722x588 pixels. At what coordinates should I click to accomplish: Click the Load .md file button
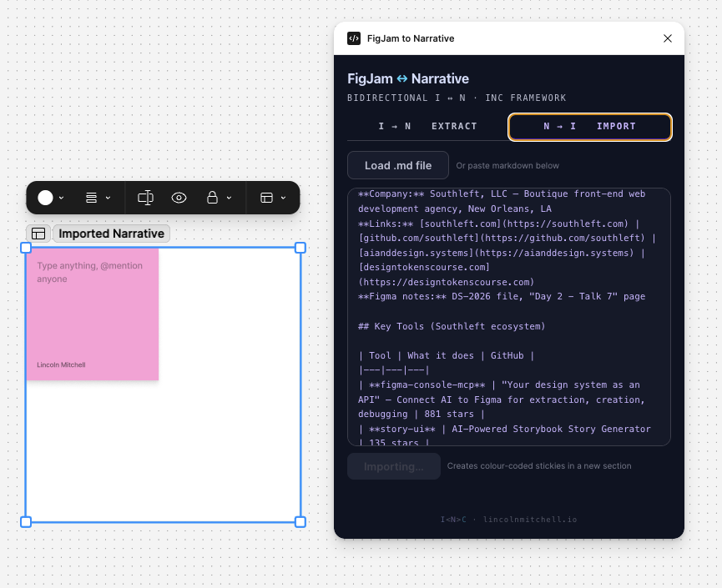(x=398, y=165)
